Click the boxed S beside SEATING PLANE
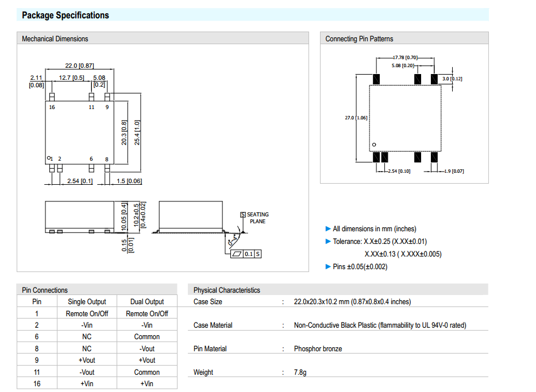Image resolution: width=536 pixels, height=392 pixels. [243, 215]
